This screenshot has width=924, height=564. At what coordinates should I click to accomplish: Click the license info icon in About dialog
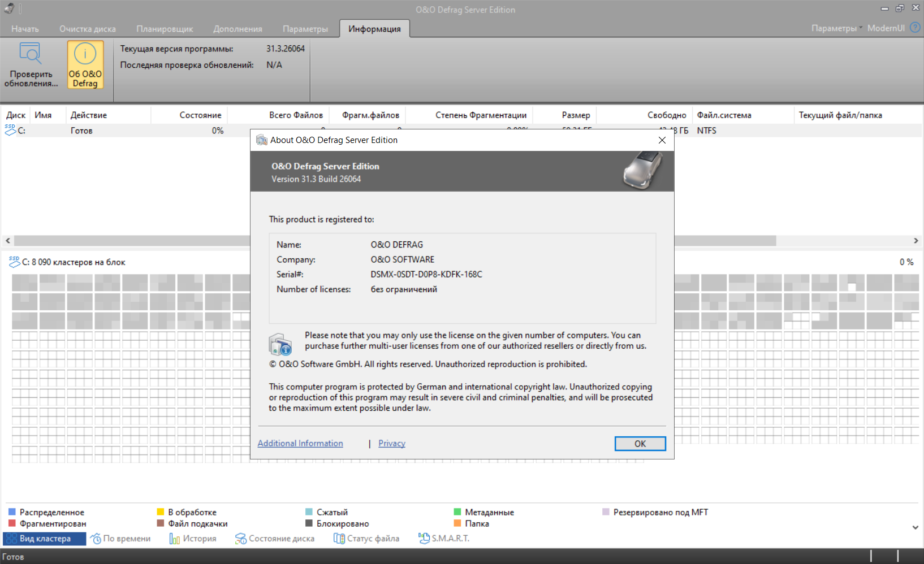coord(280,344)
